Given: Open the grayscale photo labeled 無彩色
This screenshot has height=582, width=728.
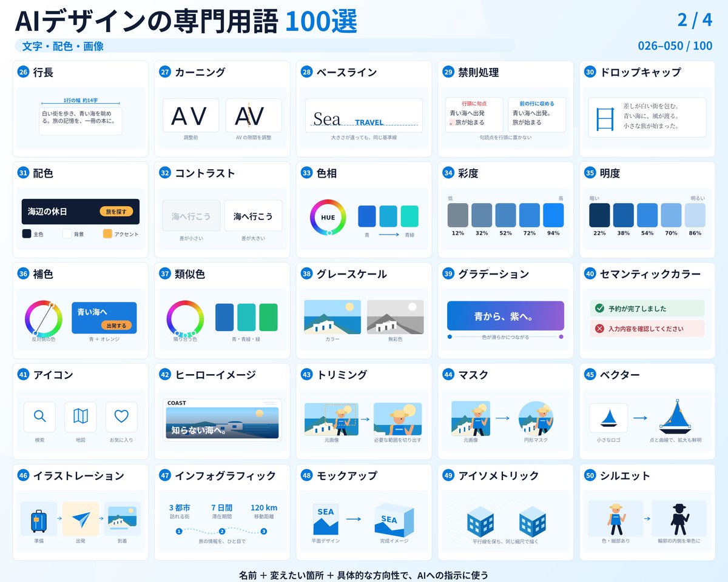Looking at the screenshot, I should coord(396,317).
